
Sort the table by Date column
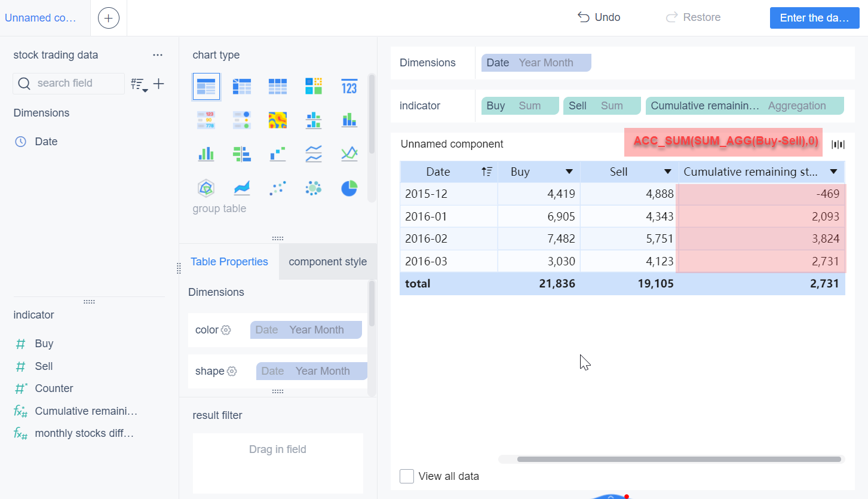coord(487,172)
